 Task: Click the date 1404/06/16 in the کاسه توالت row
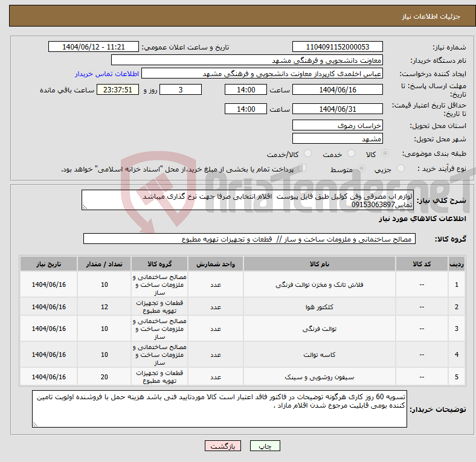[48, 355]
